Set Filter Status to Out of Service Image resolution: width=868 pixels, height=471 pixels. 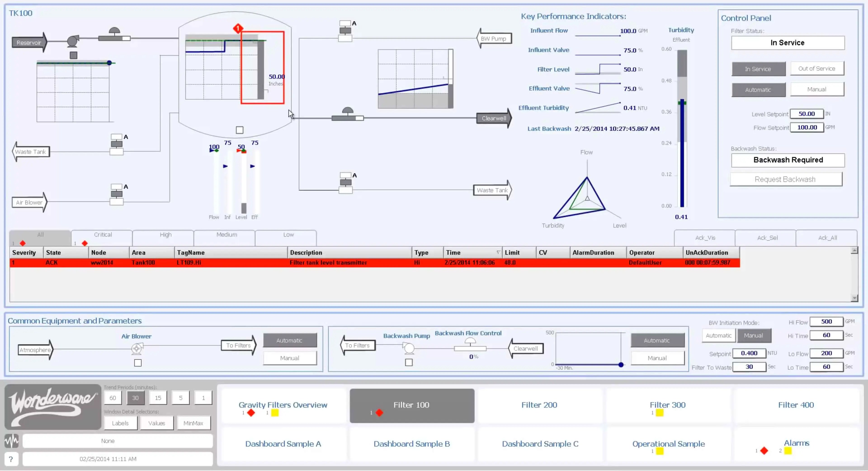[x=816, y=69]
